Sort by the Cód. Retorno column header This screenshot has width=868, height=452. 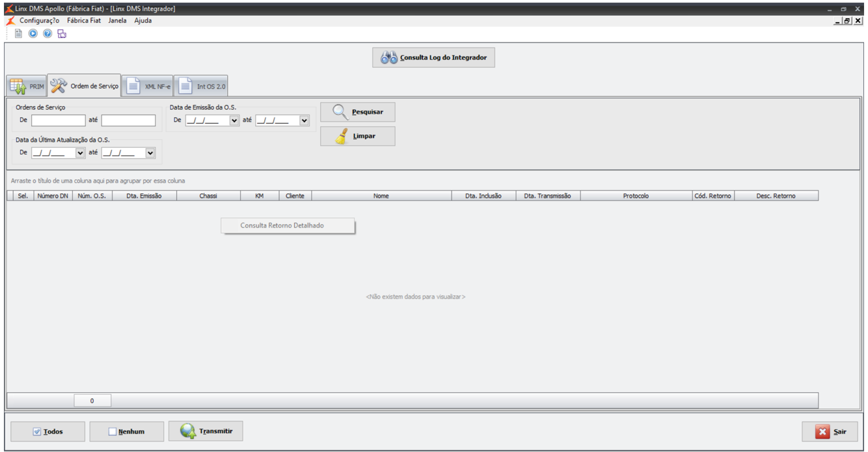pyautogui.click(x=712, y=196)
